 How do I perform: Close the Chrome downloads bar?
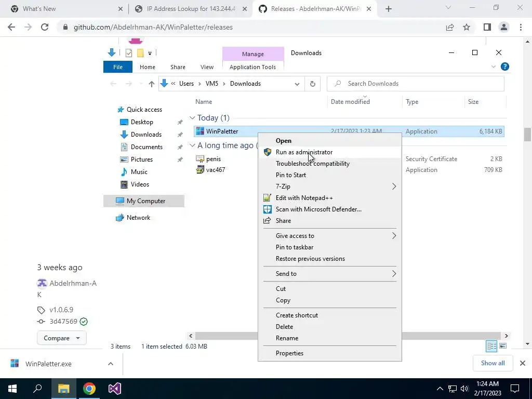[523, 363]
